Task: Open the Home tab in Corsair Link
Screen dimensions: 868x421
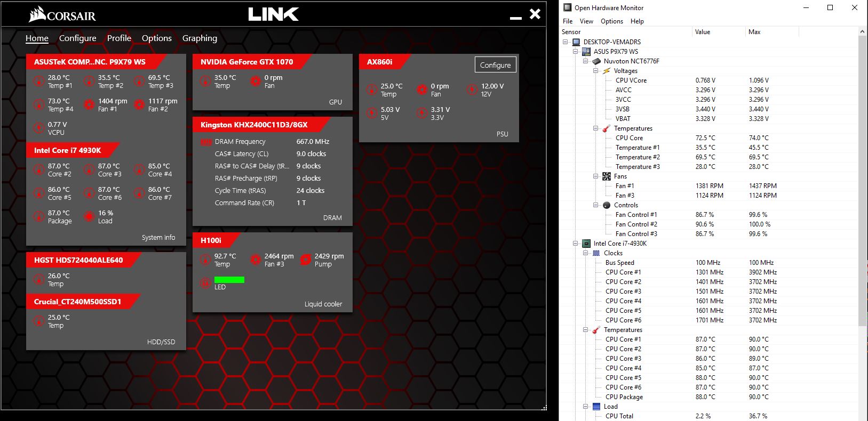Action: (37, 38)
